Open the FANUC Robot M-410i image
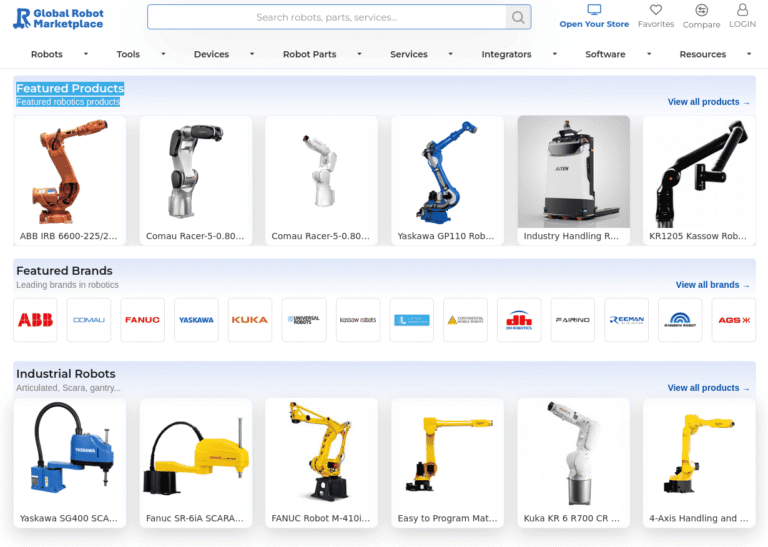 [x=321, y=454]
